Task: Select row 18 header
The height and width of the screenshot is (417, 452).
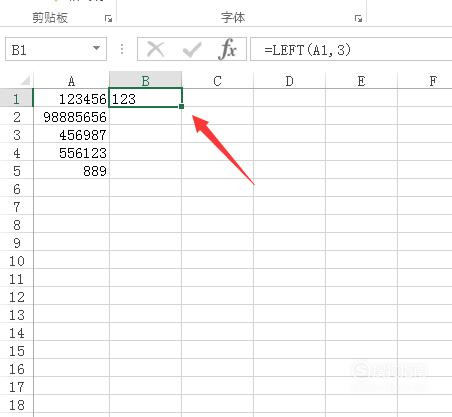Action: pos(16,404)
